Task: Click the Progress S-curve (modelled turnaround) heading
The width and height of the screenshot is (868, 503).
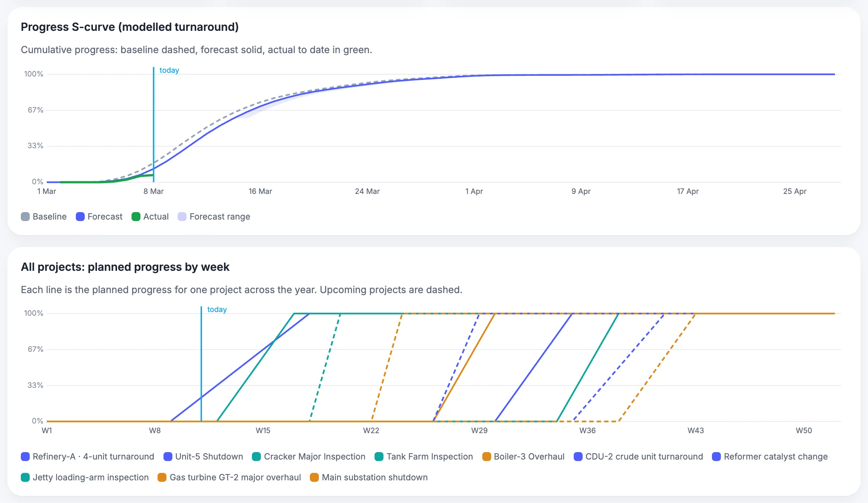Action: click(x=130, y=27)
